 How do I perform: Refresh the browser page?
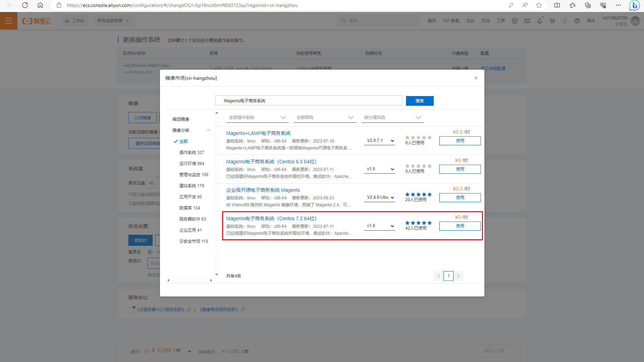(x=25, y=5)
